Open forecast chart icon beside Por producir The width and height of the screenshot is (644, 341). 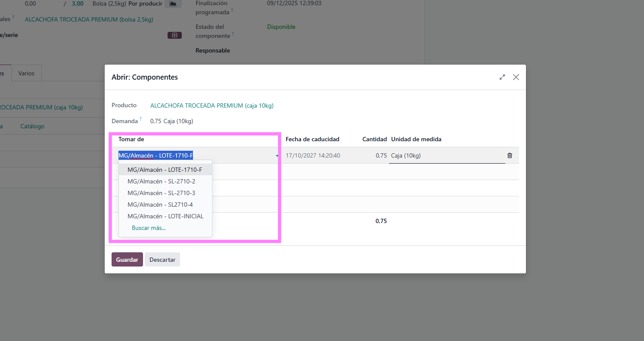click(173, 4)
